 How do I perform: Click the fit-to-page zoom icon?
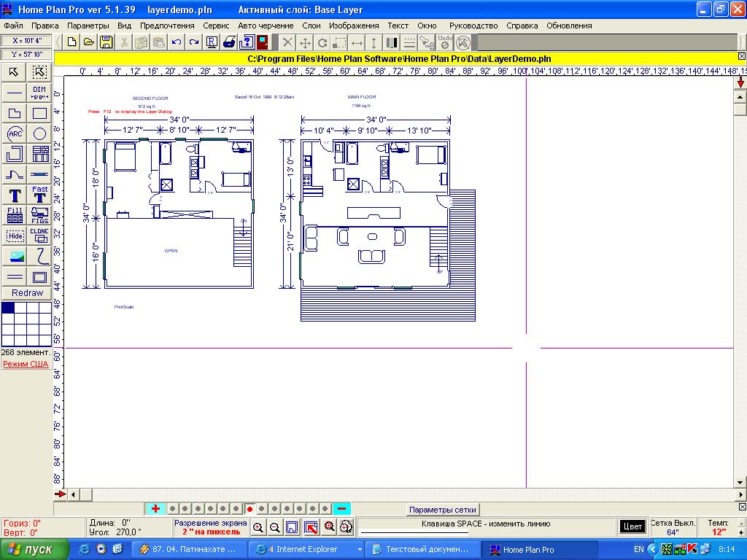tap(292, 527)
